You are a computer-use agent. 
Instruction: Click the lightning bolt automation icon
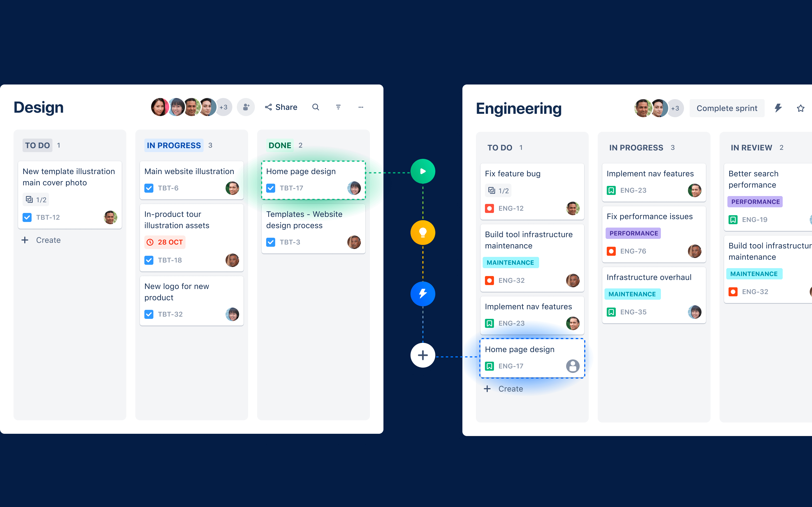click(x=779, y=108)
